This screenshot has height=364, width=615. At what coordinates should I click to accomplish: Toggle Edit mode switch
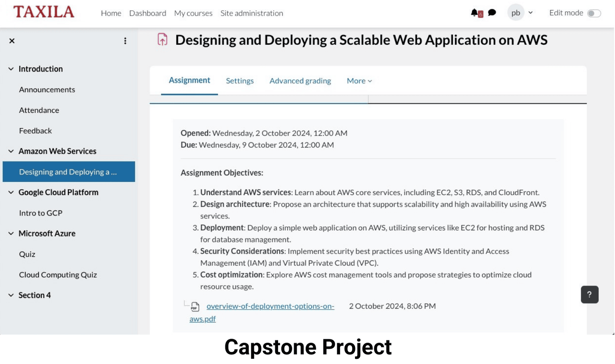tap(594, 13)
